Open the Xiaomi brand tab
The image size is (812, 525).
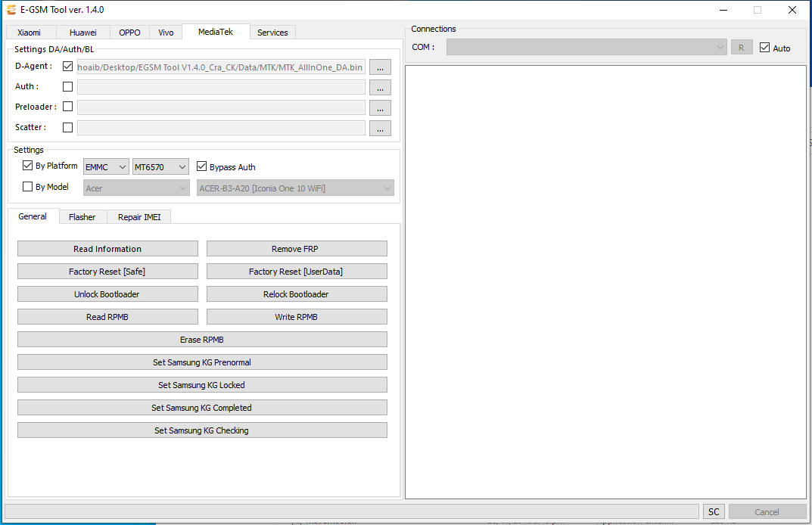coord(30,32)
